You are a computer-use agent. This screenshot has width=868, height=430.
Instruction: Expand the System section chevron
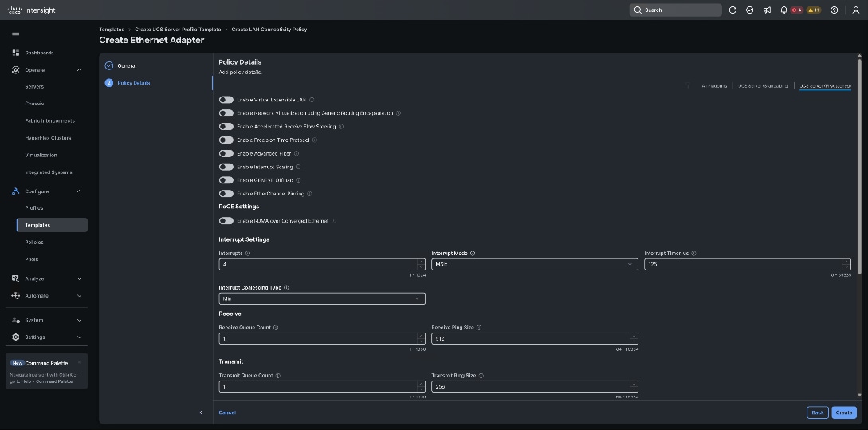pyautogui.click(x=79, y=320)
